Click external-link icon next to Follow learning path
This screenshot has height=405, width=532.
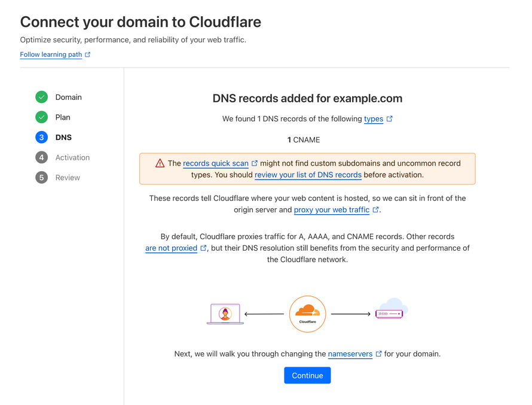click(x=88, y=54)
